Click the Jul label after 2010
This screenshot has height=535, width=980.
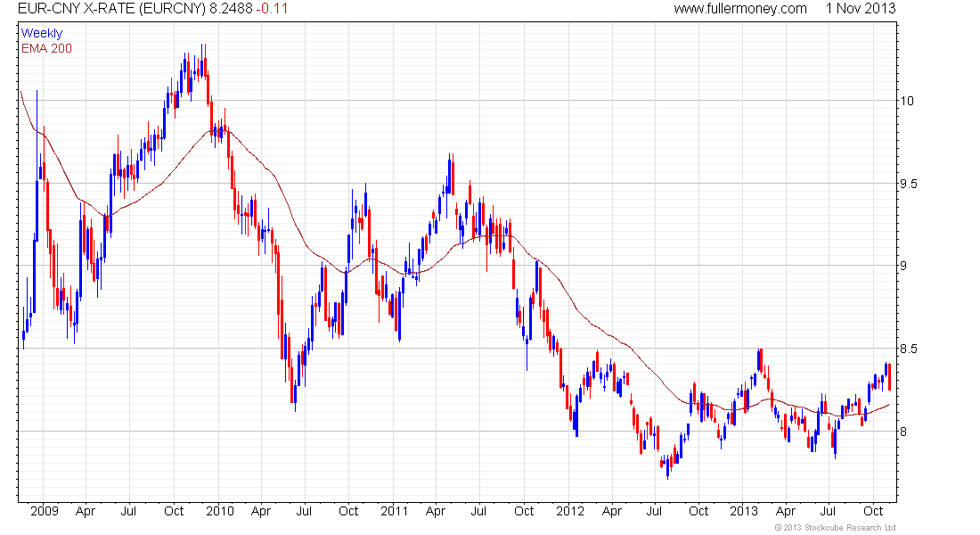click(x=304, y=511)
